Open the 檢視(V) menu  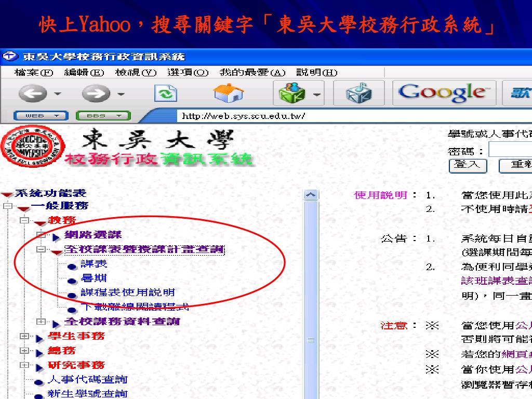pos(136,72)
